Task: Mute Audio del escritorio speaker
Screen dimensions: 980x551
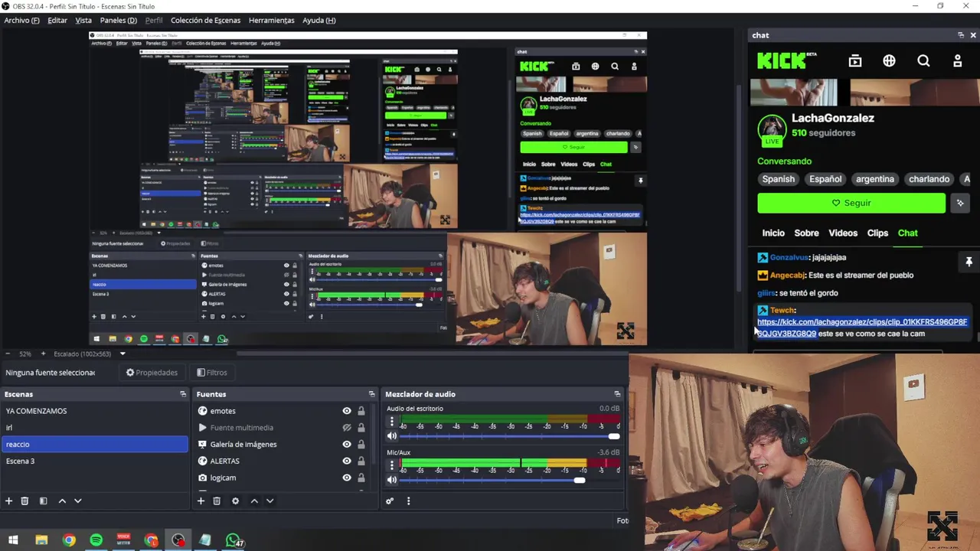Action: 392,436
